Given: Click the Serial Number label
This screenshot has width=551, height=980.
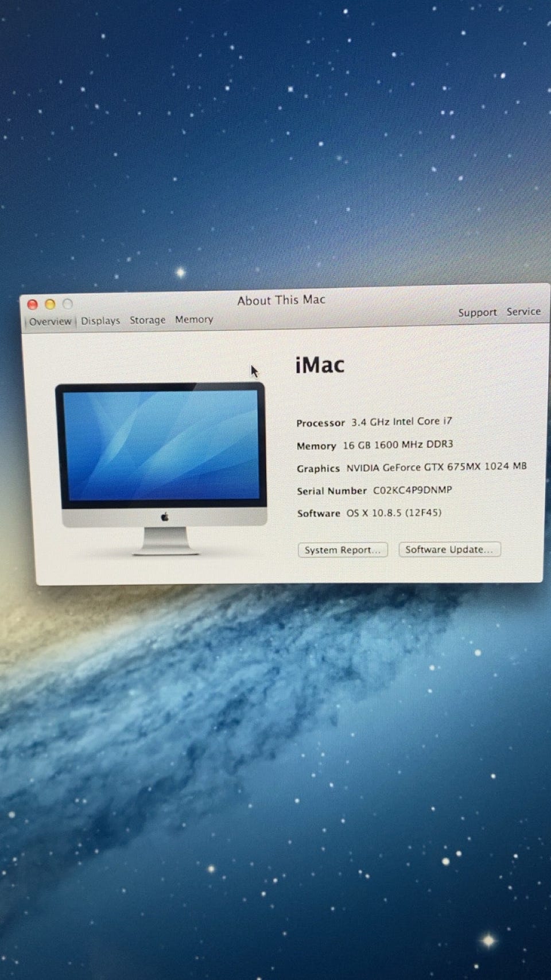Looking at the screenshot, I should 332,491.
